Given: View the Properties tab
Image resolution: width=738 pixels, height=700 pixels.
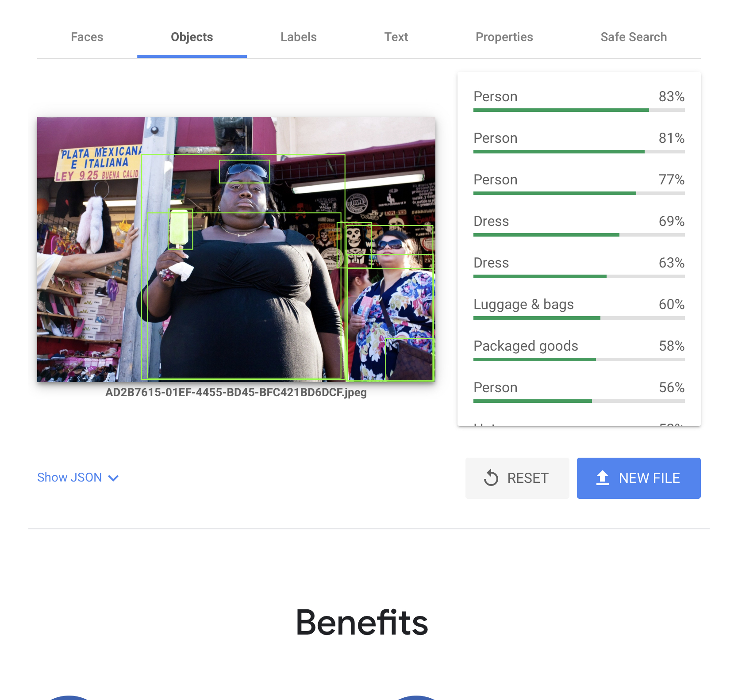Looking at the screenshot, I should [x=504, y=37].
